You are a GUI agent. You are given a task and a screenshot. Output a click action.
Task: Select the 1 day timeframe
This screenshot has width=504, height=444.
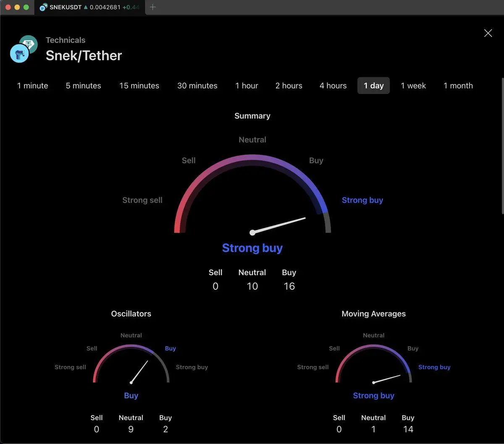pos(374,86)
